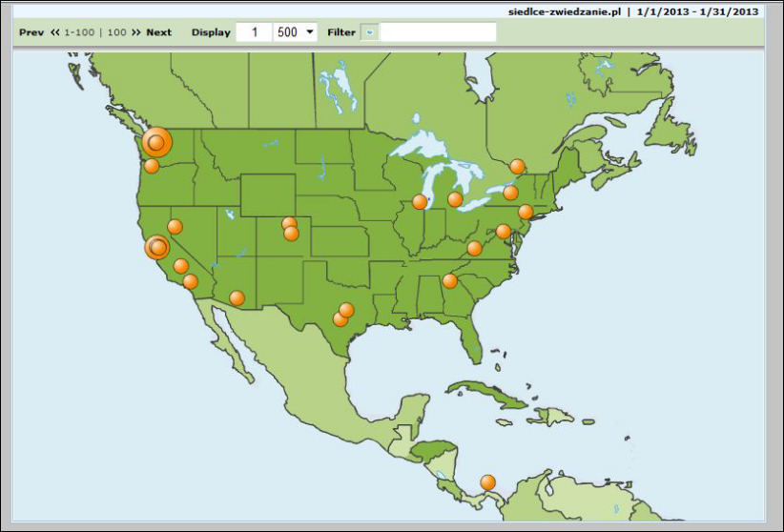Click the large Seattle, Washington map marker
The image size is (784, 532).
[156, 142]
